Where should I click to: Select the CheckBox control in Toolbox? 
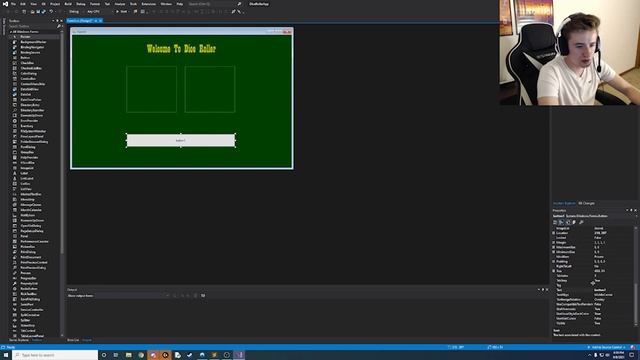pos(27,63)
